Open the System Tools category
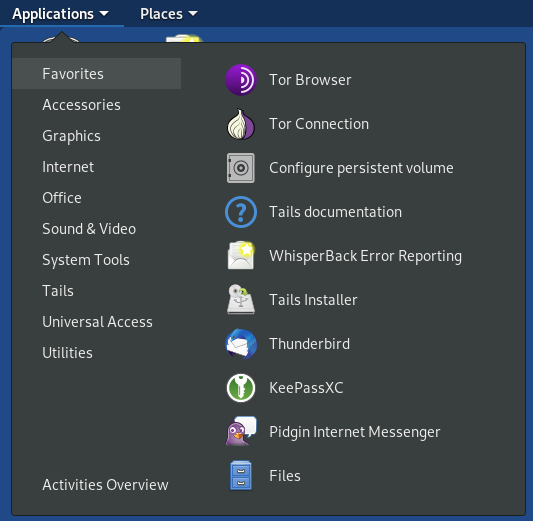Screen dimensions: 533x521 (97, 260)
